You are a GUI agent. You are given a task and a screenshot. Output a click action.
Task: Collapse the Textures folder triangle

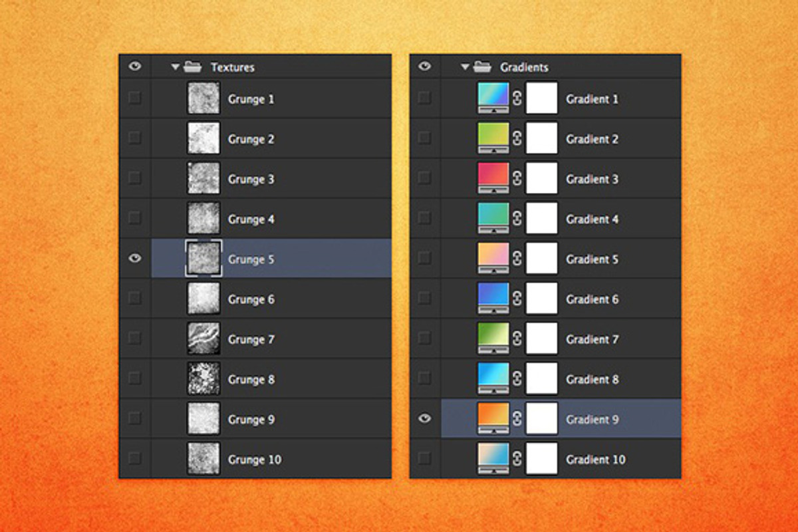176,67
